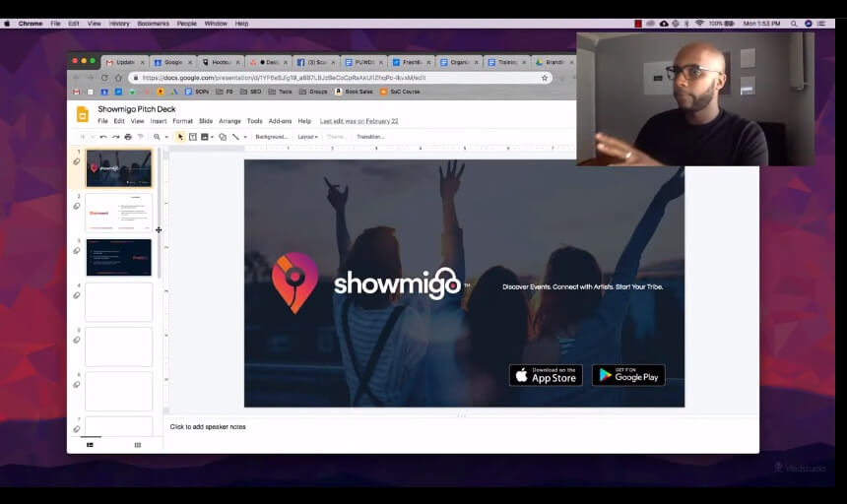Open the Groups bookmarks folder
This screenshot has width=847, height=504.
[313, 92]
